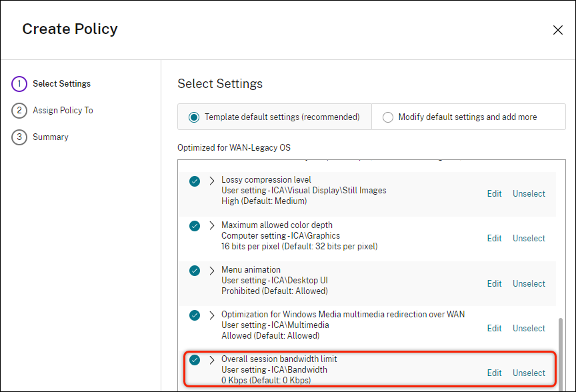The image size is (576, 392).
Task: Click the step 2 circle icon
Action: click(x=19, y=110)
